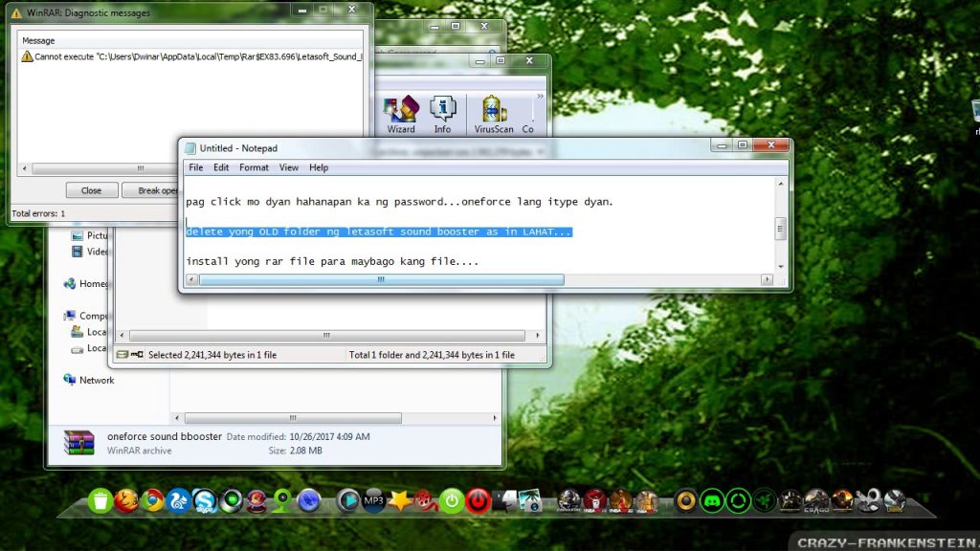Click the Break operation button
The image size is (980, 551).
coord(150,190)
